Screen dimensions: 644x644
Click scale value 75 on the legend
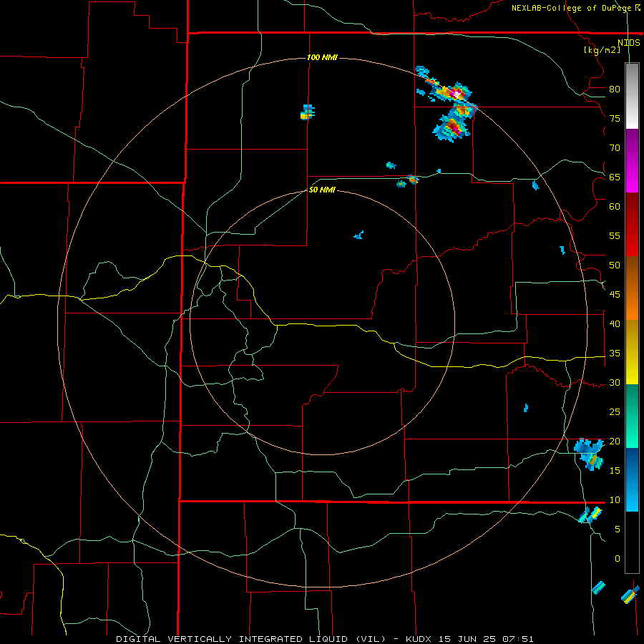click(615, 119)
